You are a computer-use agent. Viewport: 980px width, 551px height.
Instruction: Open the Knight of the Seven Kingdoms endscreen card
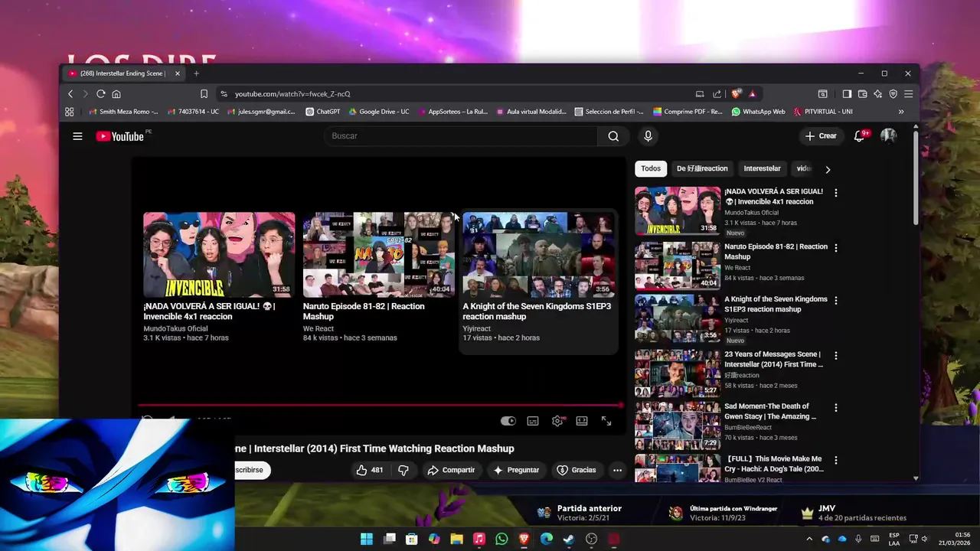pos(538,282)
